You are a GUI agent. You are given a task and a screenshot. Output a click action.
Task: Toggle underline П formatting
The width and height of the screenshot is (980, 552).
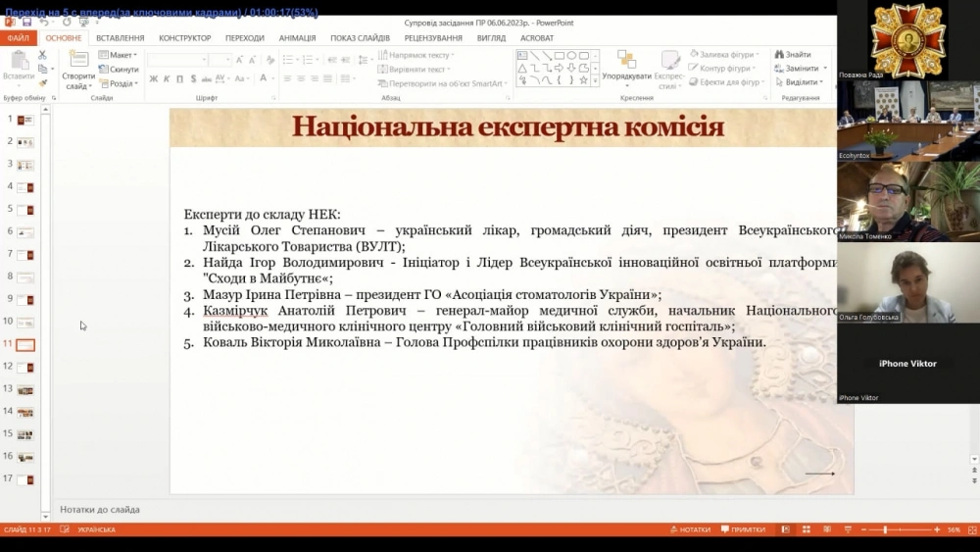pyautogui.click(x=180, y=78)
